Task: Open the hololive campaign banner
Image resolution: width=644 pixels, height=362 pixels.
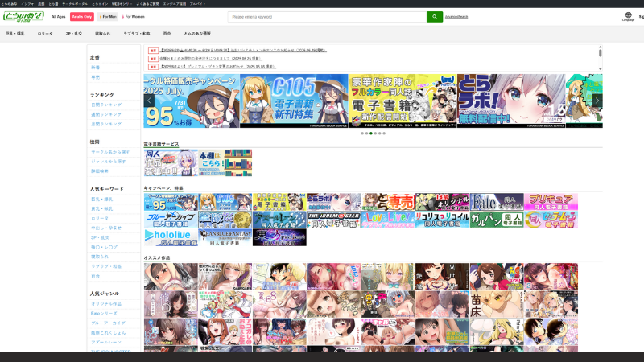Action: 171,237
